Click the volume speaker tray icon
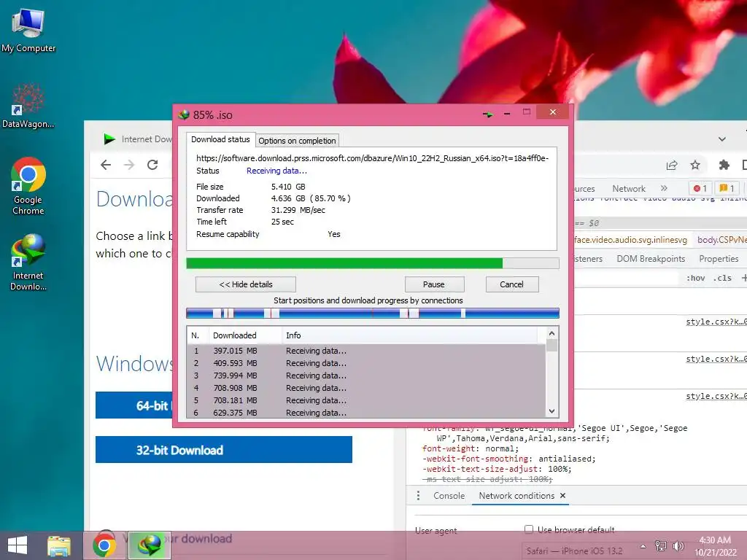 (678, 545)
